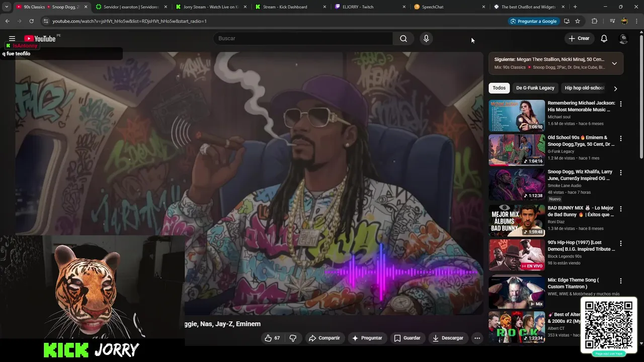Click the install app icon in address bar
This screenshot has width=644, height=362.
567,21
